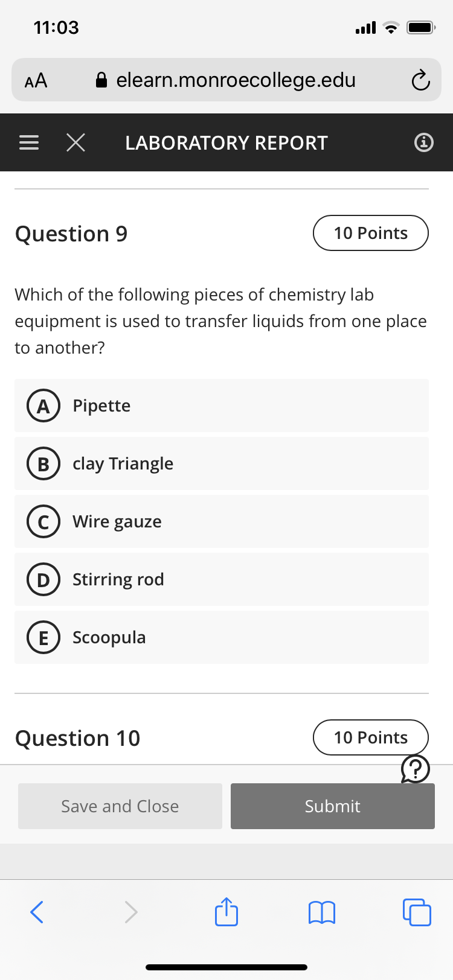The height and width of the screenshot is (980, 453).
Task: Open the Safari share sheet icon
Action: pos(226,911)
